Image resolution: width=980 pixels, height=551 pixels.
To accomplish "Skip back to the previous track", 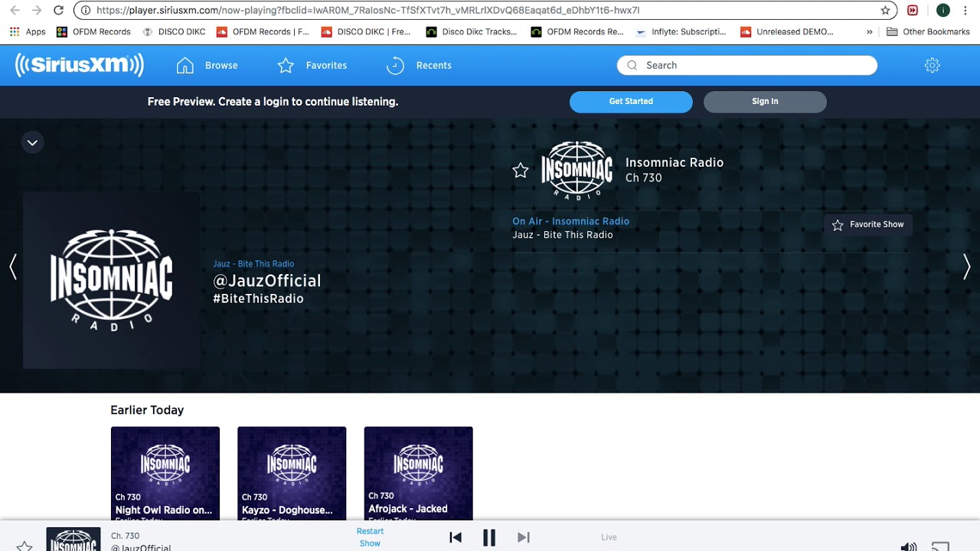I will point(456,537).
